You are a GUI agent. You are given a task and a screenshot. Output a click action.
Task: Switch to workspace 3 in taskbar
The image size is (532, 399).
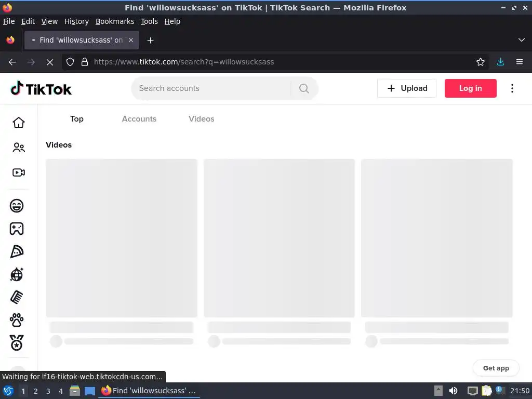point(48,391)
